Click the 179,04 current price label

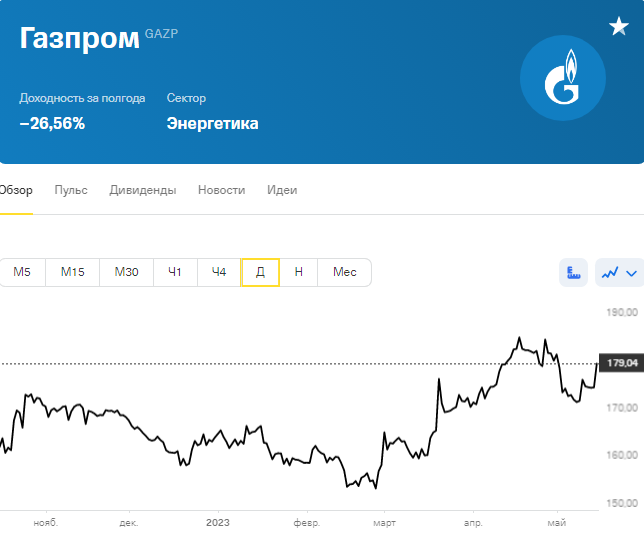622,363
